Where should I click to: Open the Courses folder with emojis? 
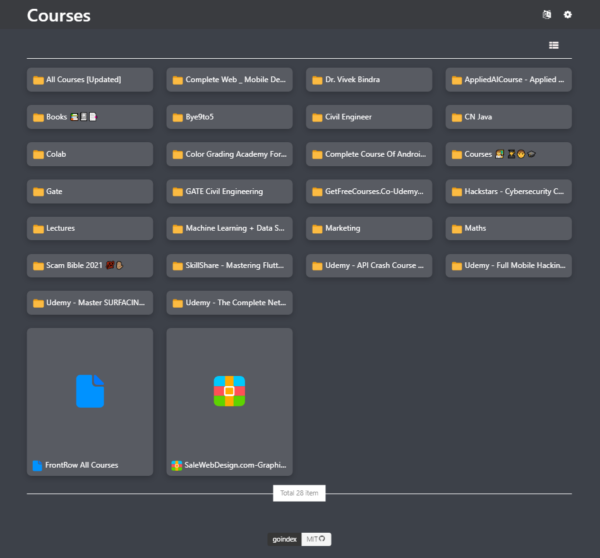509,154
